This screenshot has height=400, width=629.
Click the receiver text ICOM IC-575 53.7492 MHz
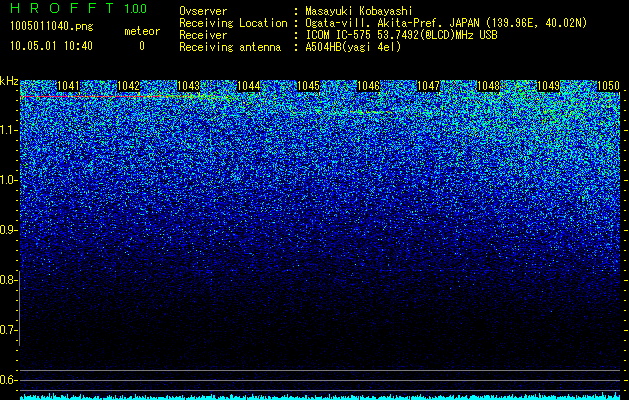coord(401,35)
